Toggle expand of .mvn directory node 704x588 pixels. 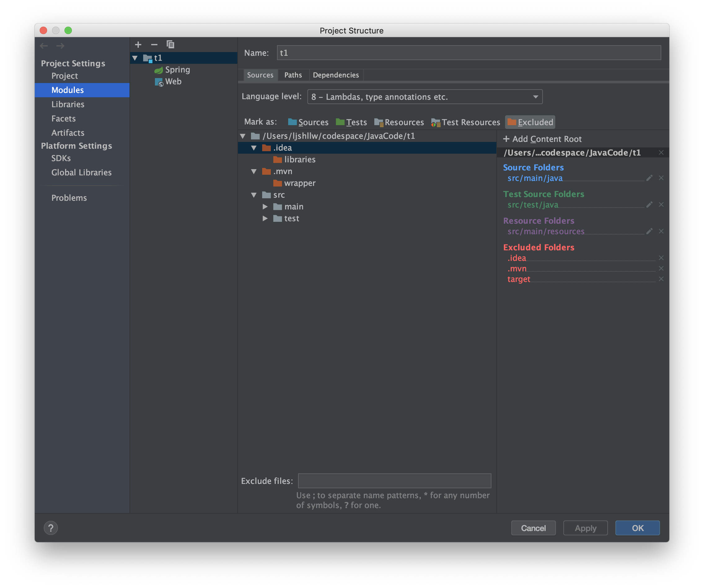pyautogui.click(x=253, y=171)
